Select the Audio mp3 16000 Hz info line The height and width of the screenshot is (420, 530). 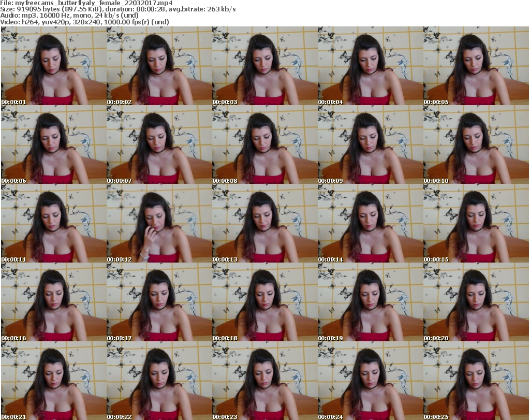69,16
